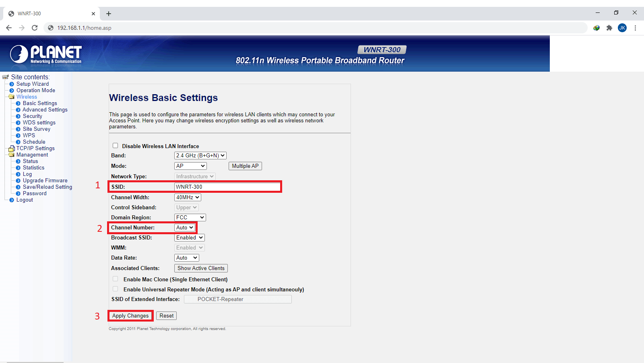Check Enable Universal Repeater Mode checkbox

point(116,289)
